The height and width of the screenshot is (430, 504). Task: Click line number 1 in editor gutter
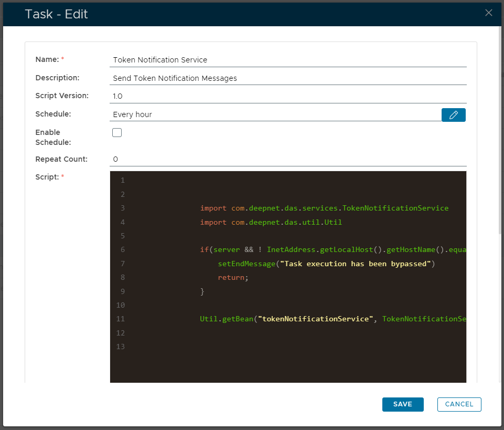click(122, 181)
